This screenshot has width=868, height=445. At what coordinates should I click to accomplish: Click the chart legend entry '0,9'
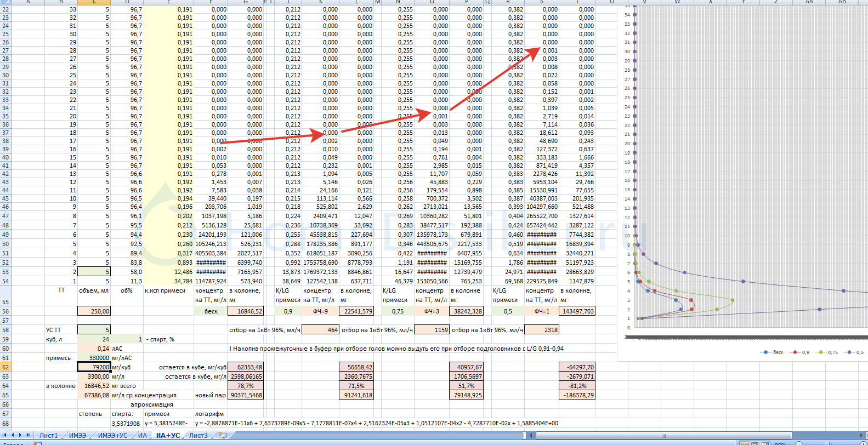[800, 352]
